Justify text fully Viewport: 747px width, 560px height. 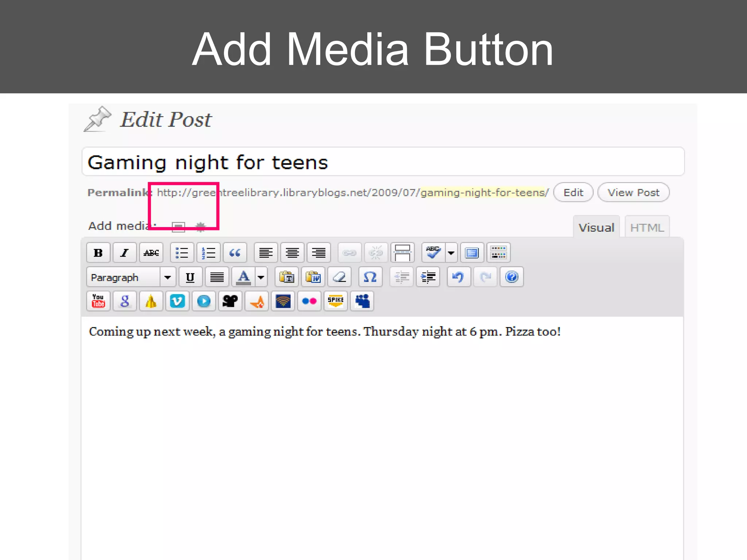tap(217, 277)
